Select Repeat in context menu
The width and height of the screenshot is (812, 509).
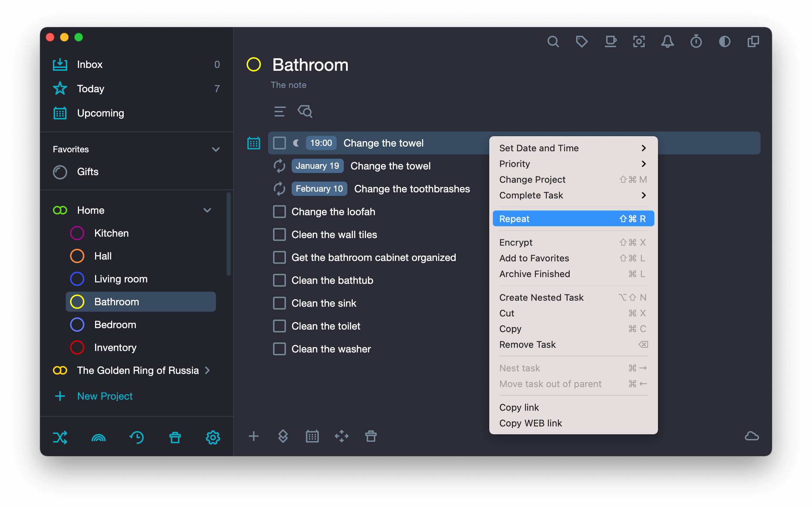tap(573, 219)
